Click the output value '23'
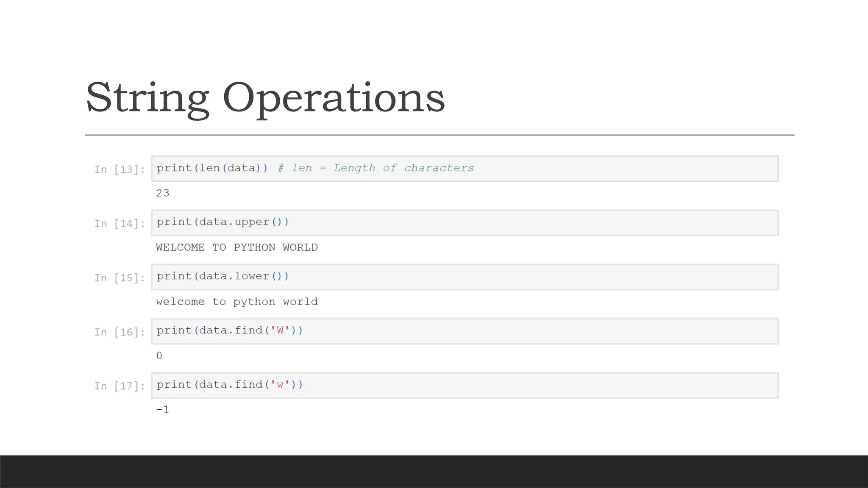The height and width of the screenshot is (488, 868). (x=163, y=193)
